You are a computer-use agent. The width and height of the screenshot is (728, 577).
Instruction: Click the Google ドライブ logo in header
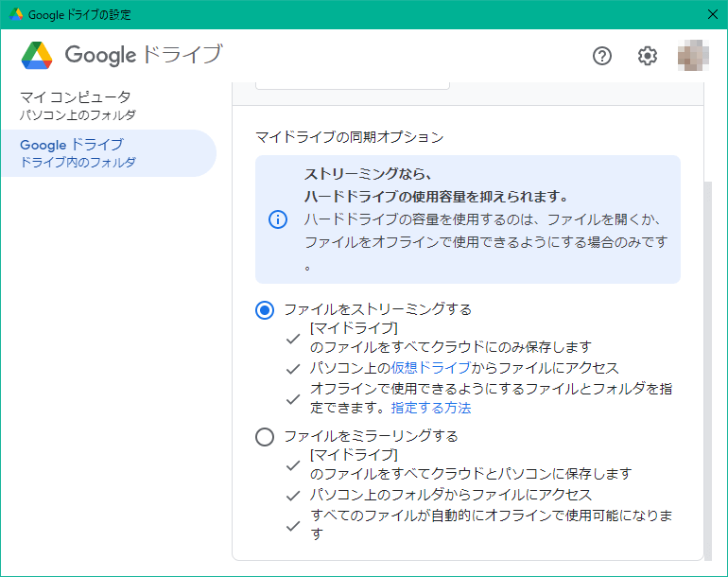(x=122, y=56)
